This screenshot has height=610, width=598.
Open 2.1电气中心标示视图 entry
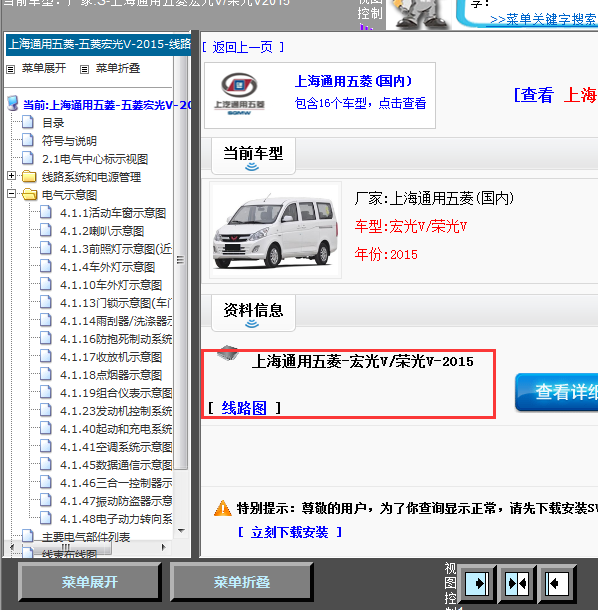95,159
